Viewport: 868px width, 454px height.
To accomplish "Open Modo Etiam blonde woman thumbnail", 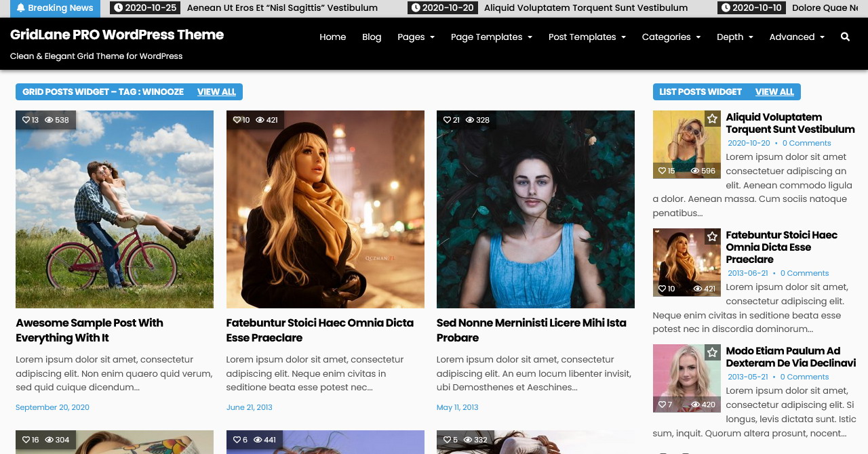I will coord(686,378).
